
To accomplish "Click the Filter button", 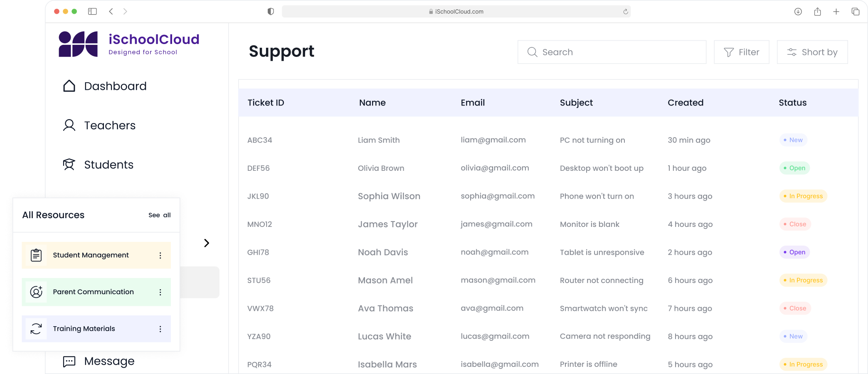I will 741,52.
